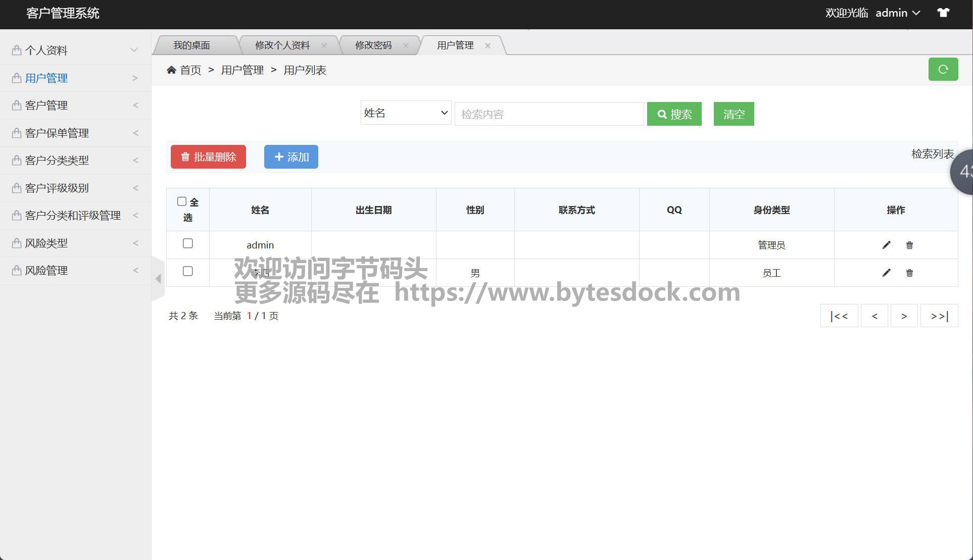Click the home icon in breadcrumb
This screenshot has height=560, width=973.
171,70
